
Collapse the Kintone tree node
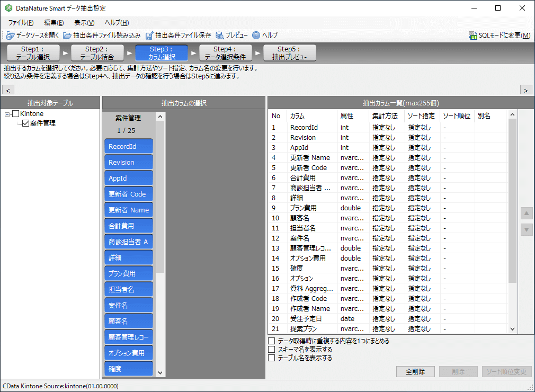pos(7,114)
